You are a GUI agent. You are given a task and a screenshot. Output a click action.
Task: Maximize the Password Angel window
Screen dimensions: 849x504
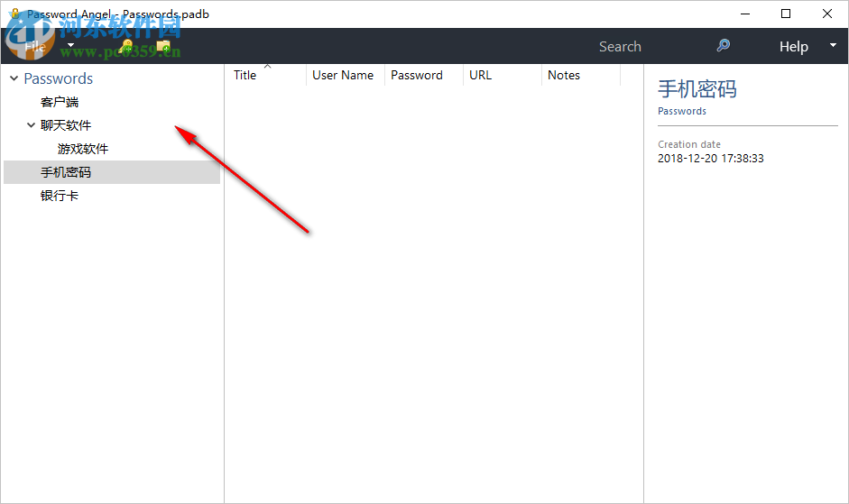(786, 14)
